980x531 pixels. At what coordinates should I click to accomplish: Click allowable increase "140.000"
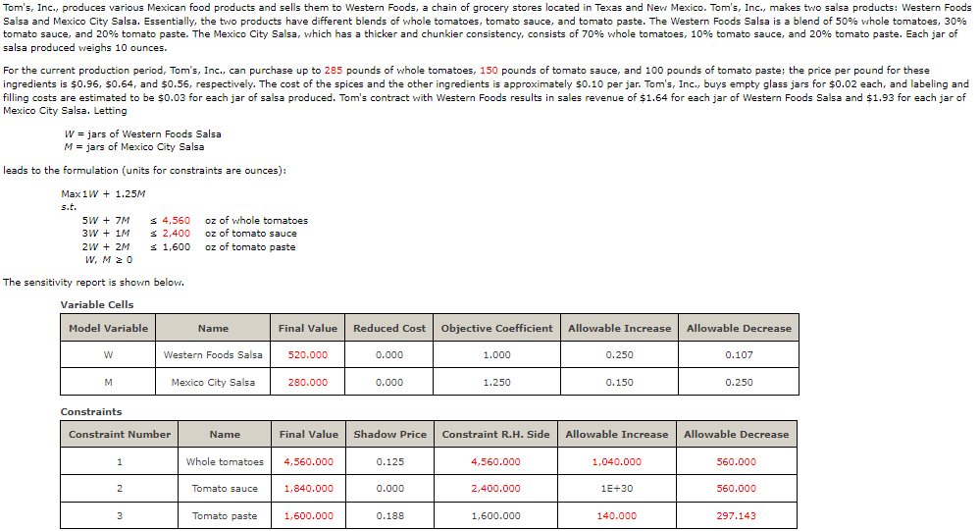[617, 515]
